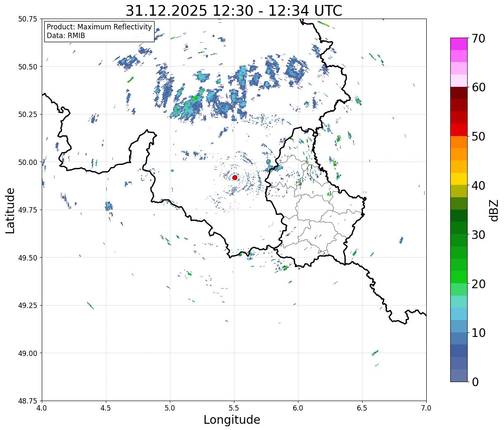
Task: Click the dark red swatch just below 60
Action: 459,93
